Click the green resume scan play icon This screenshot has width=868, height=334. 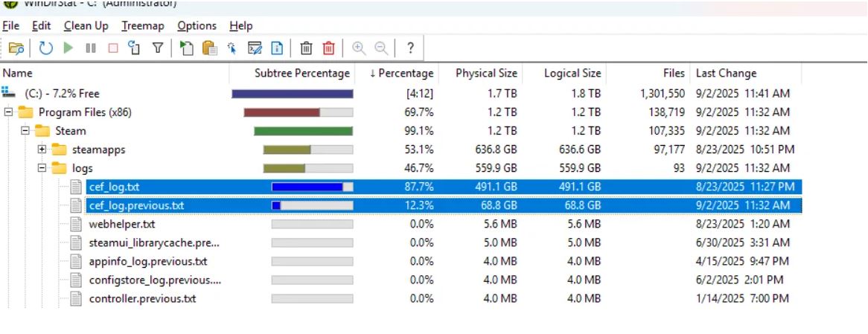[x=68, y=48]
